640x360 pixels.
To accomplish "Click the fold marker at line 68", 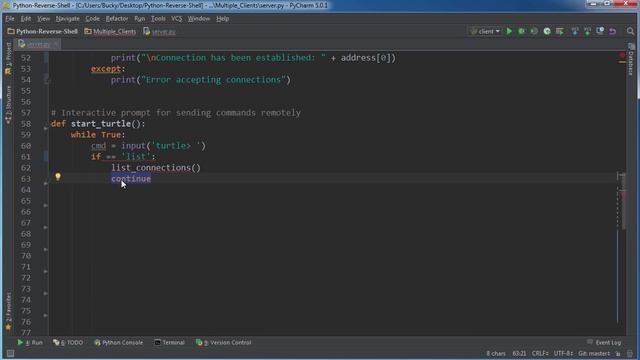I will [46, 228].
